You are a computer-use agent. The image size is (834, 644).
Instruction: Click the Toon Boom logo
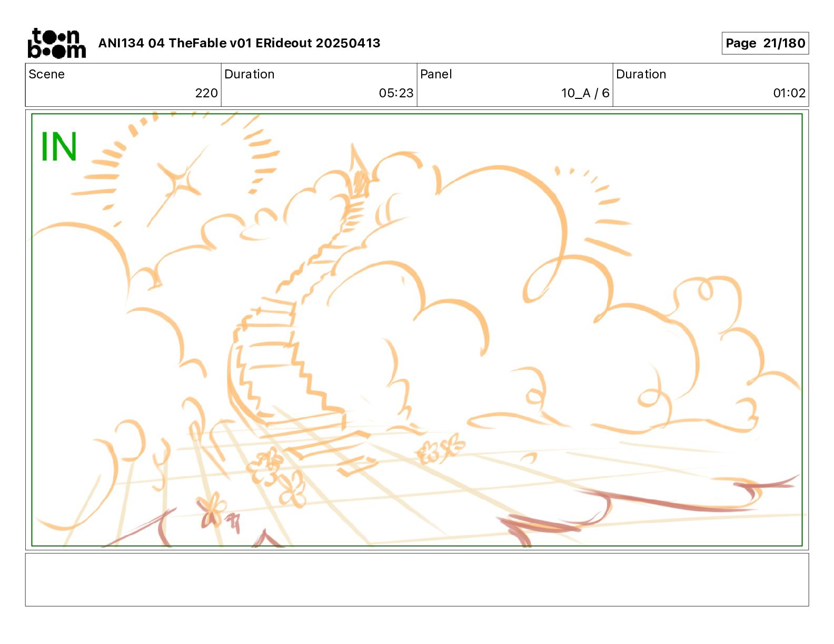pyautogui.click(x=57, y=43)
